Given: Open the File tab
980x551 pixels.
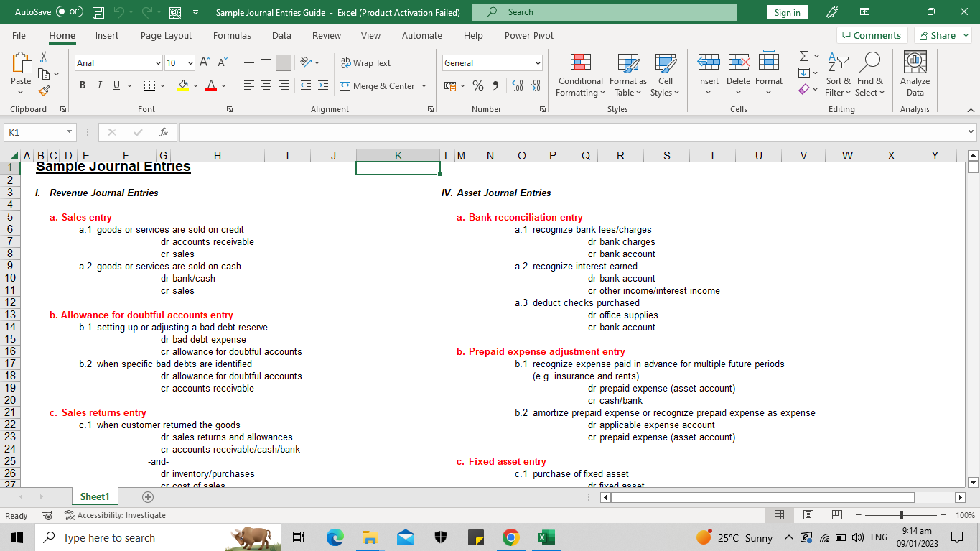Looking at the screenshot, I should pyautogui.click(x=19, y=35).
